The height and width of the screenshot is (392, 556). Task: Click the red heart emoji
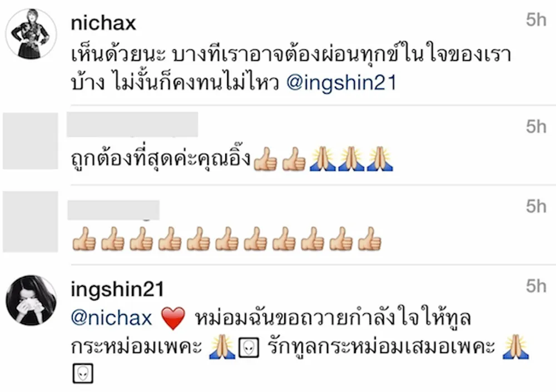[173, 318]
